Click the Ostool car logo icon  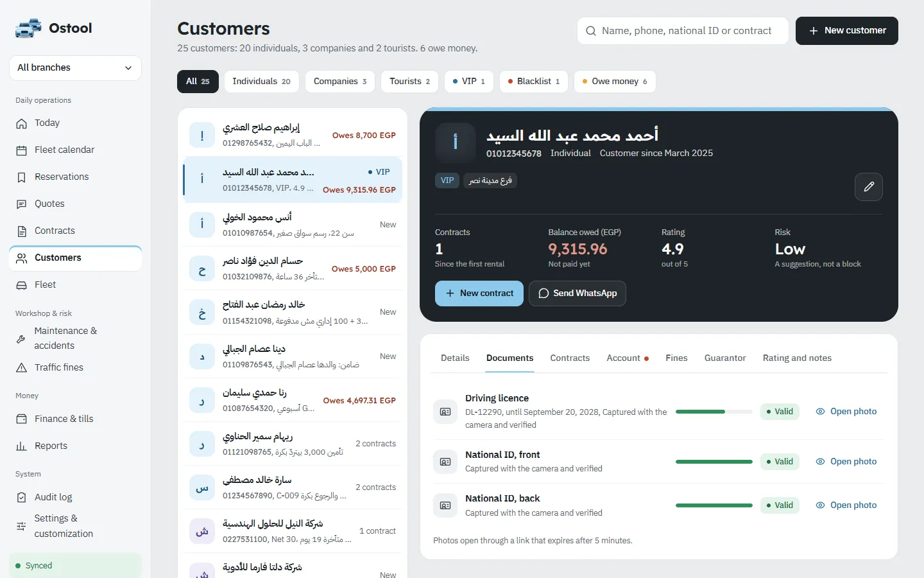(x=28, y=28)
